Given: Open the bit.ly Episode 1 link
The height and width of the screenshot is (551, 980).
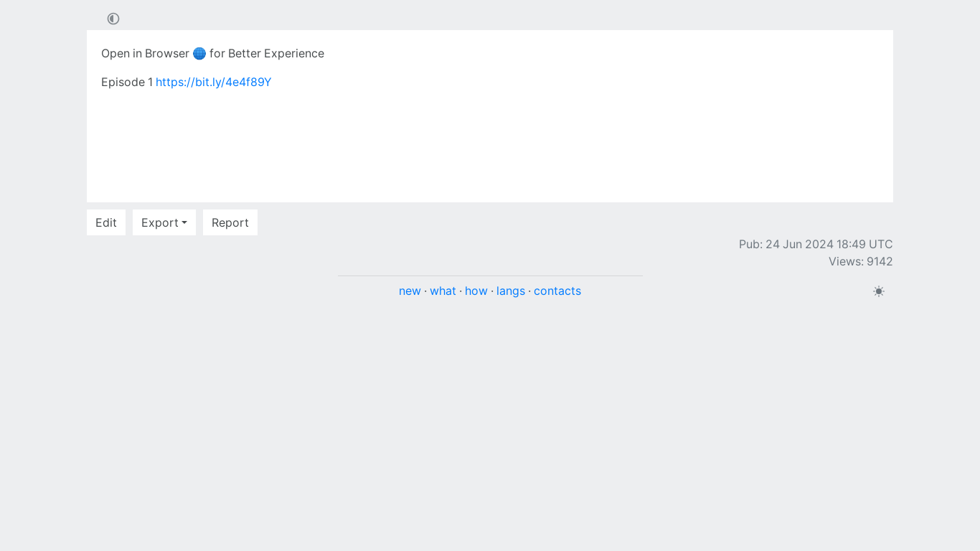Looking at the screenshot, I should pos(214,82).
